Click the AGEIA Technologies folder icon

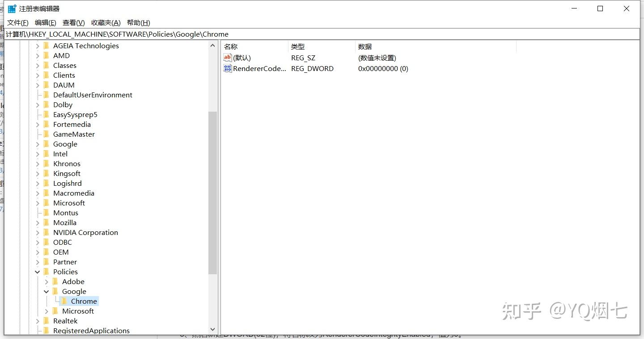coord(47,46)
